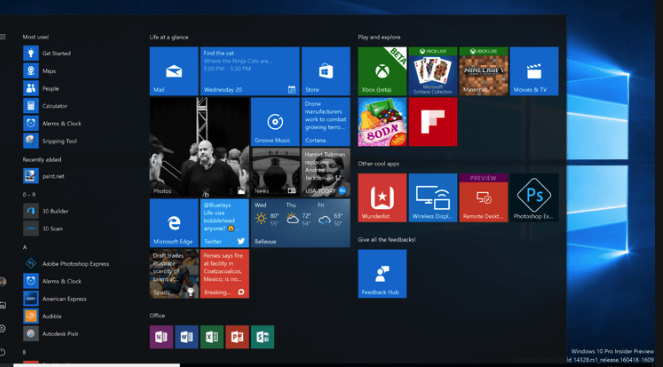Click the Power button in Start
Viewport: 663px width, 367px height.
point(3,352)
